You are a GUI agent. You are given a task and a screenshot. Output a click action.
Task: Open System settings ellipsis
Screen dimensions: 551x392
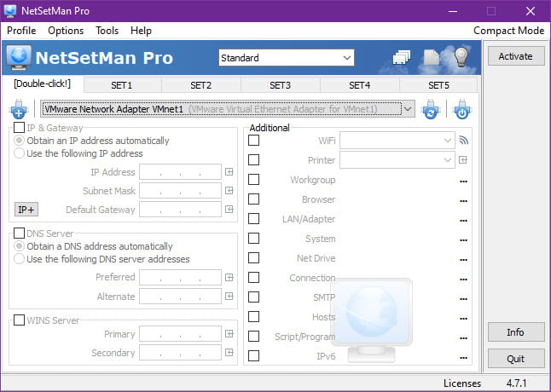point(463,240)
